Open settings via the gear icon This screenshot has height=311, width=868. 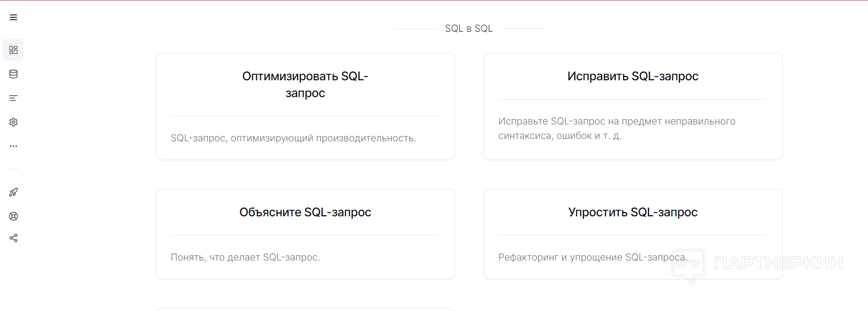(x=13, y=122)
